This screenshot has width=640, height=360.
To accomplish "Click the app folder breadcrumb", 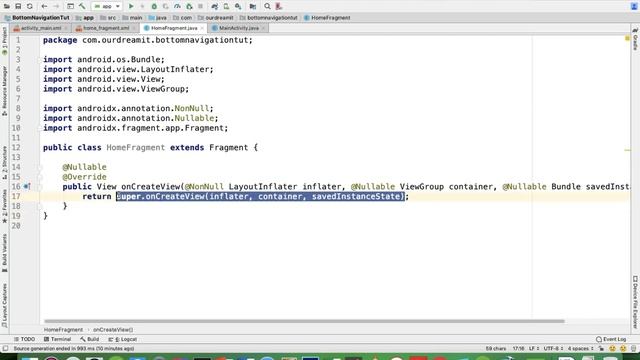I will click(85, 18).
